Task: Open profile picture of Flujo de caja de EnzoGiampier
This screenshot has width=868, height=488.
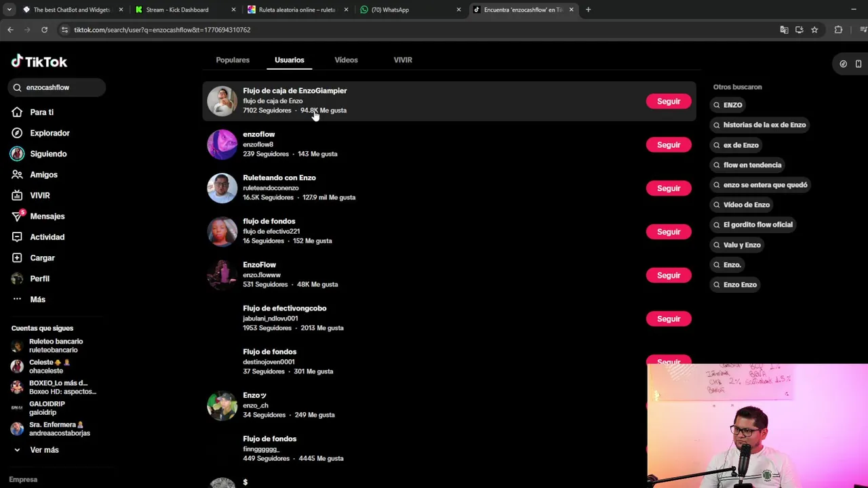Action: (x=222, y=101)
